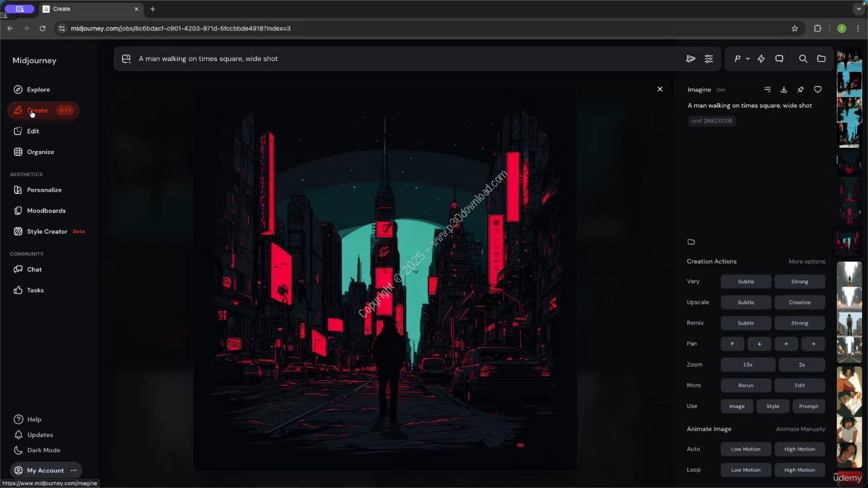Click the Upscale Creative button
The image size is (868, 488).
click(800, 302)
